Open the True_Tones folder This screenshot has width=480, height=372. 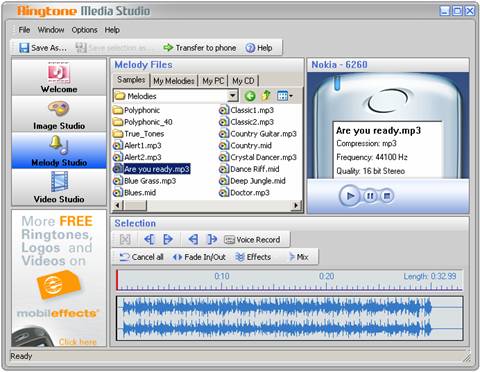click(x=139, y=134)
